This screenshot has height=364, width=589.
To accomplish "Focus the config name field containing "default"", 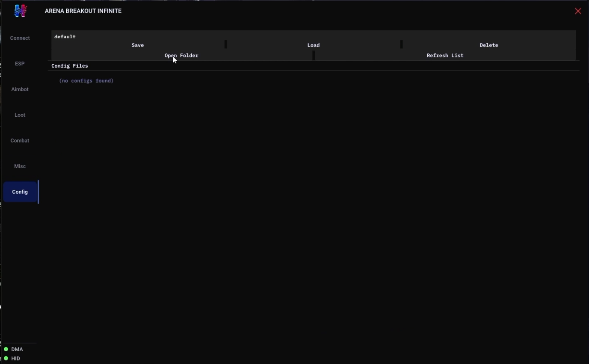I will pyautogui.click(x=314, y=36).
